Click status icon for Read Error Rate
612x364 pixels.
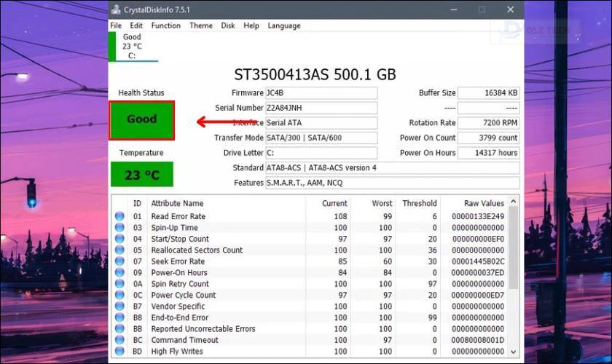point(119,216)
